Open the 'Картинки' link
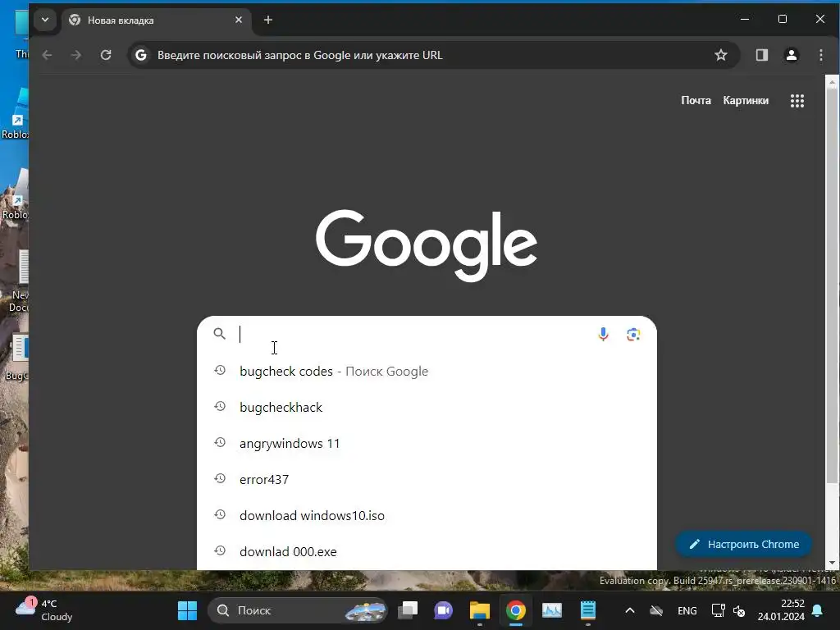This screenshot has height=630, width=840. (x=746, y=100)
